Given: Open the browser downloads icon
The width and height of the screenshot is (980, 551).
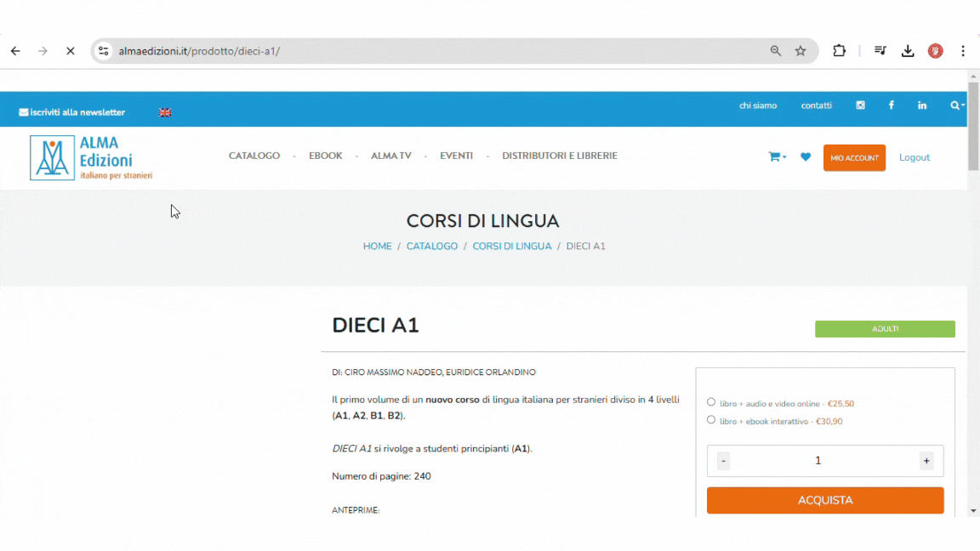Looking at the screenshot, I should (908, 51).
